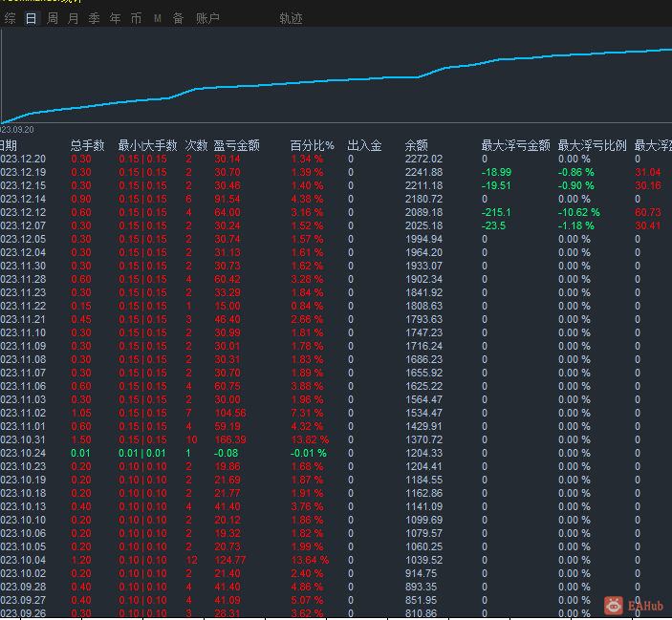
Task: Select the 2023.12.20 row date
Action: tap(23, 159)
